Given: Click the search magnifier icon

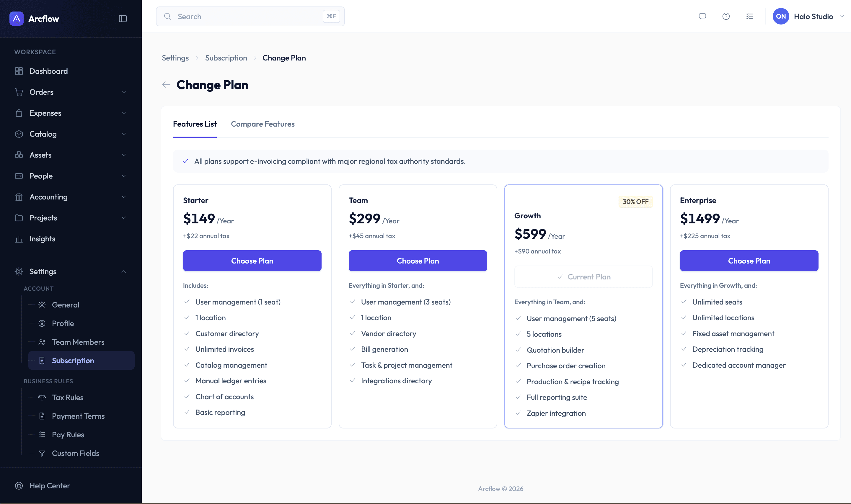Looking at the screenshot, I should [167, 16].
